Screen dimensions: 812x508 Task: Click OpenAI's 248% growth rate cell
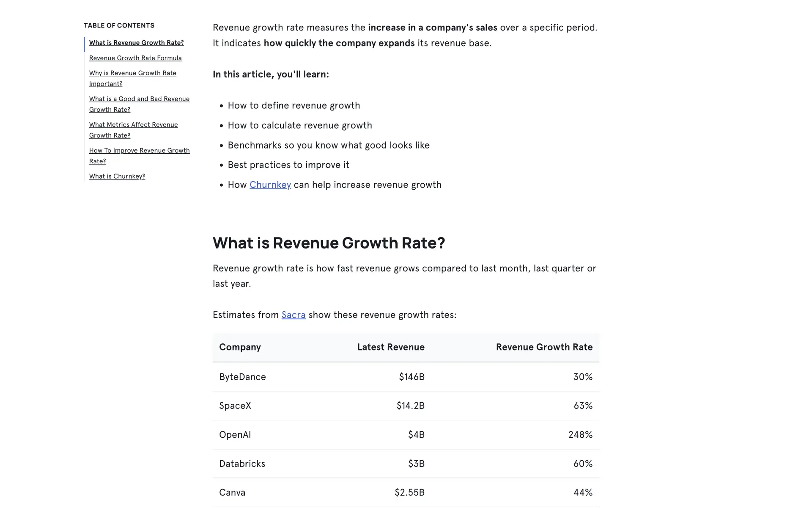(x=580, y=435)
